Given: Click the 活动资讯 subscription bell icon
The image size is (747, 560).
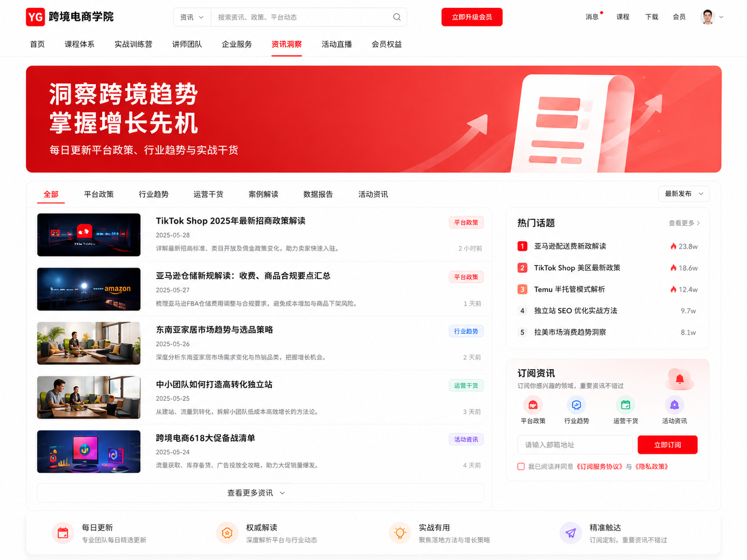Looking at the screenshot, I should coord(674,405).
